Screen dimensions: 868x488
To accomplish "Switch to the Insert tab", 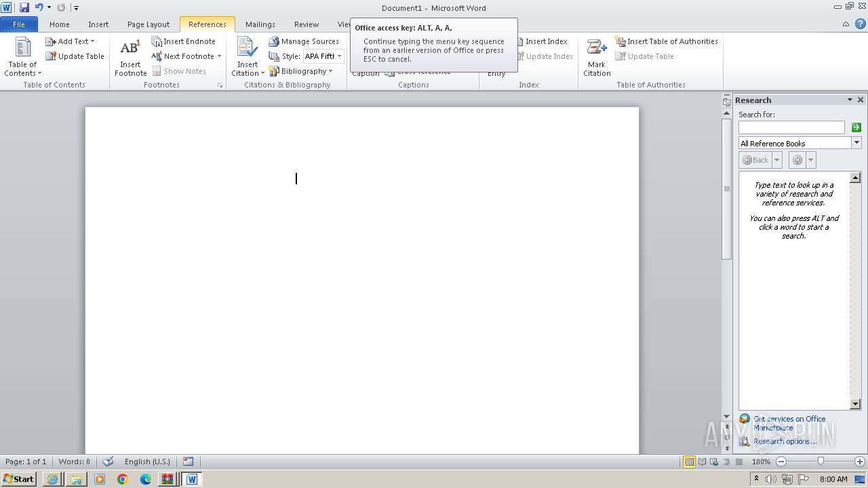I will point(98,24).
